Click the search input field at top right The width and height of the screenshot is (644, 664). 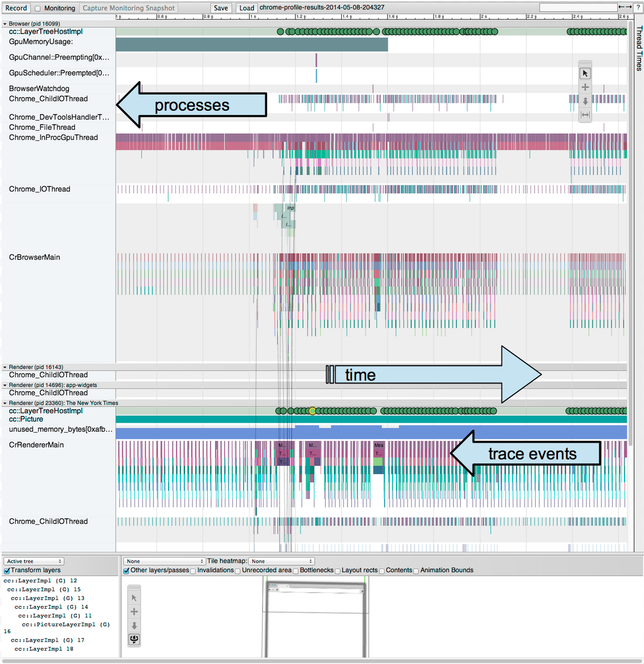578,8
